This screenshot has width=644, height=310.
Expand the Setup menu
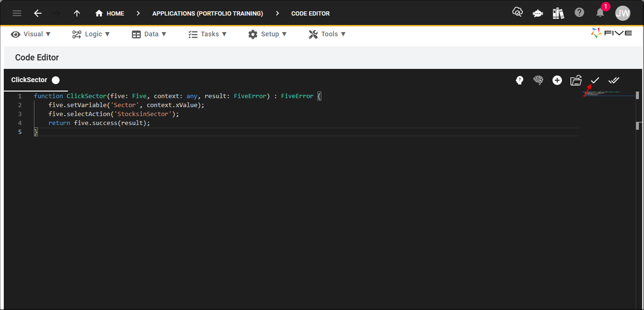point(268,34)
